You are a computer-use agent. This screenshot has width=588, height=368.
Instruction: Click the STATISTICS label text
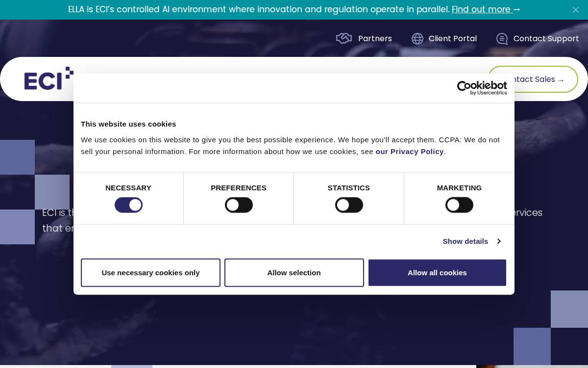349,188
